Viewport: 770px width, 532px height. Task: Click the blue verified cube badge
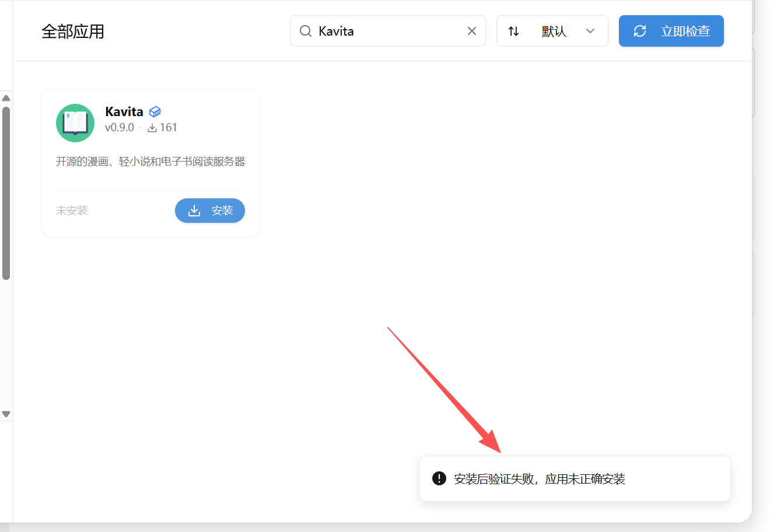(x=155, y=111)
